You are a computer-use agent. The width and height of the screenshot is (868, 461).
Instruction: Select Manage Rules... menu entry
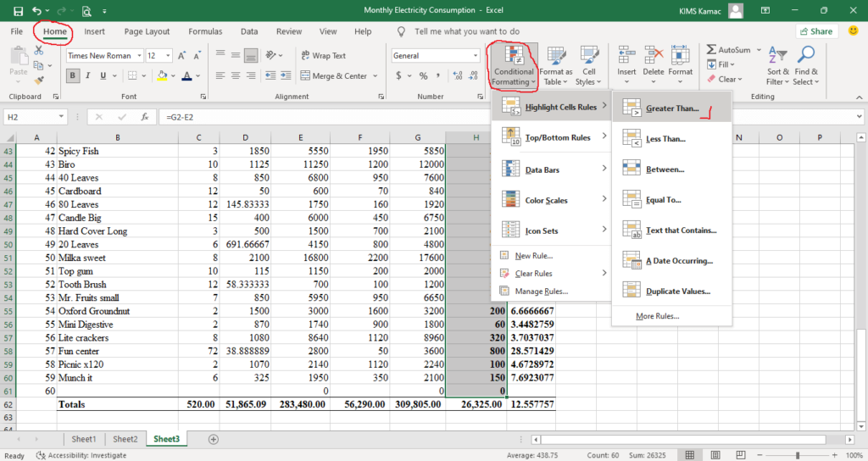(x=551, y=292)
